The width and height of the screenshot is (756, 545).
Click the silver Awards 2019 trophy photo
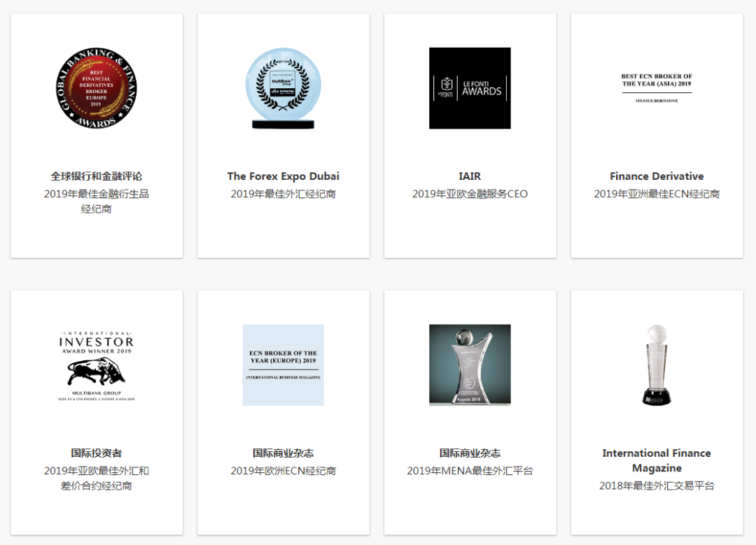470,364
